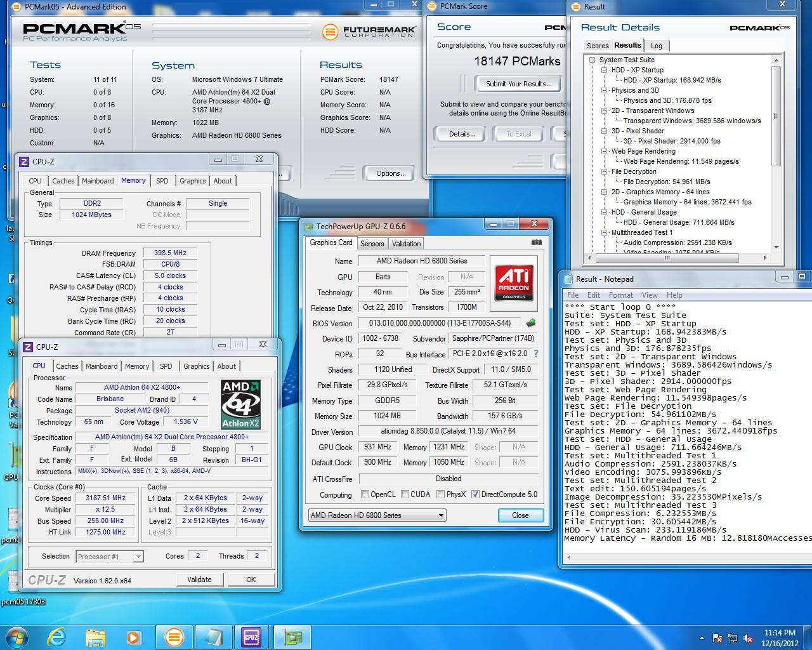The width and height of the screenshot is (812, 650).
Task: Collapse HDD - XP Startup tree node
Action: click(605, 70)
